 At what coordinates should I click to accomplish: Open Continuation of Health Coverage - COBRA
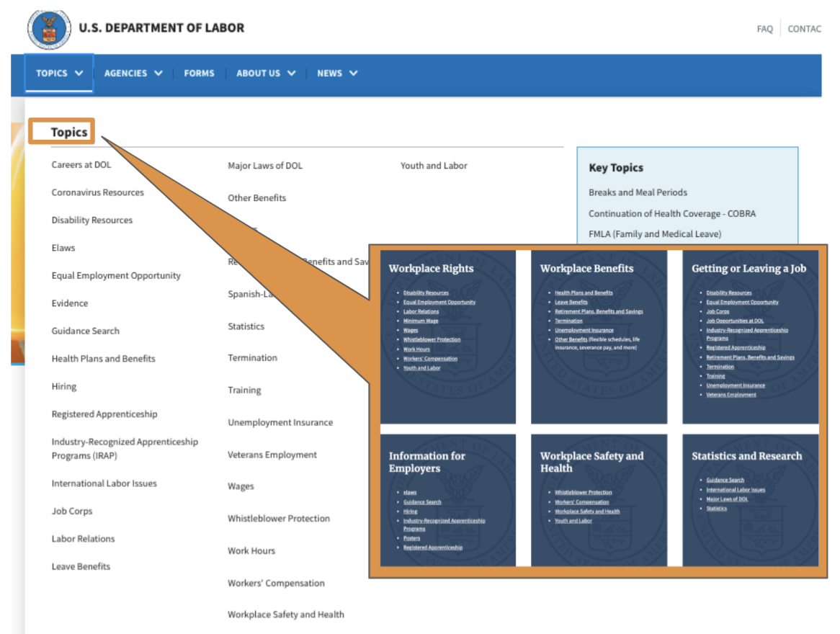672,213
